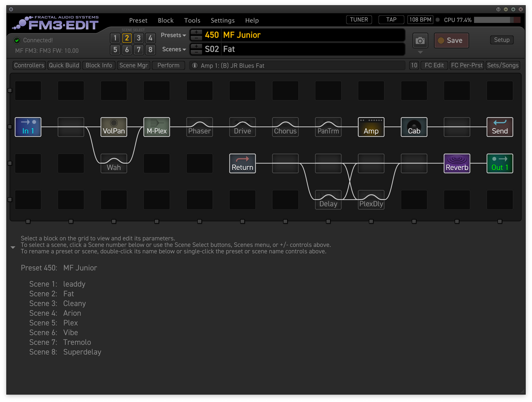Select the bypassed Drive block

[x=242, y=127]
